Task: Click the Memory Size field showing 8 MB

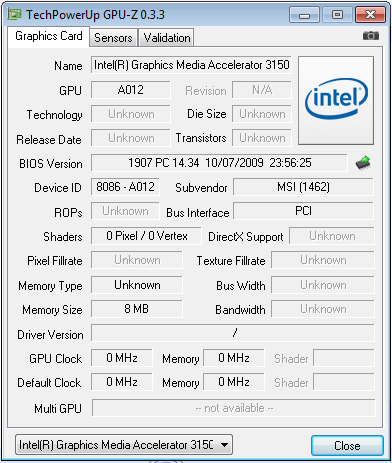Action: [137, 309]
